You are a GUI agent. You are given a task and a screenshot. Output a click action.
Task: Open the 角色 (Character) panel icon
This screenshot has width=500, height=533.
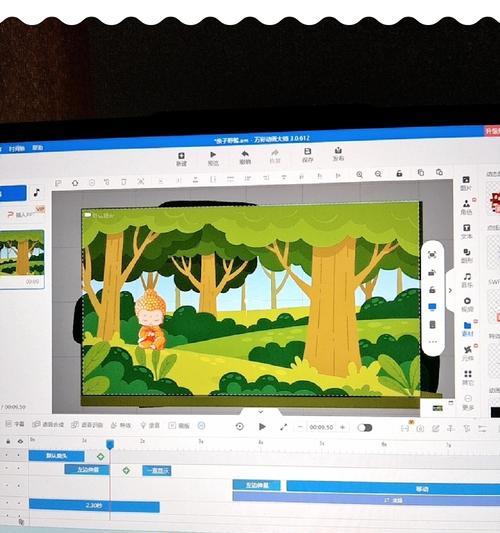(466, 207)
